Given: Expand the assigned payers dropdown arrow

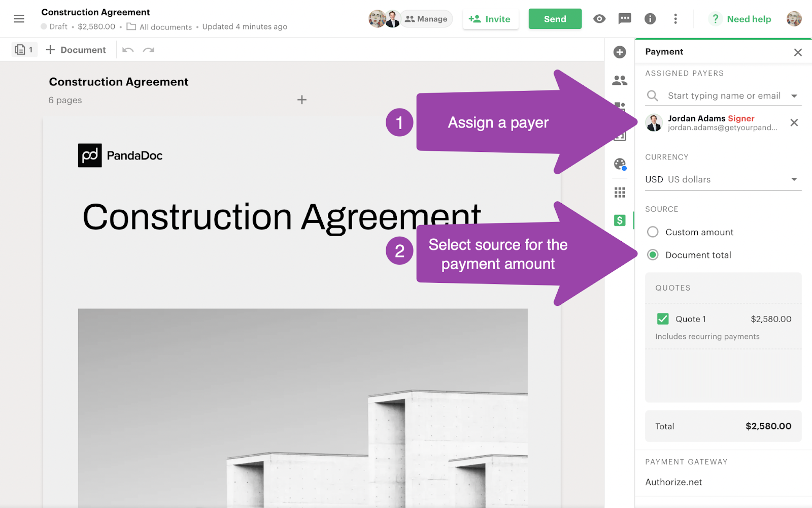Looking at the screenshot, I should coord(794,96).
